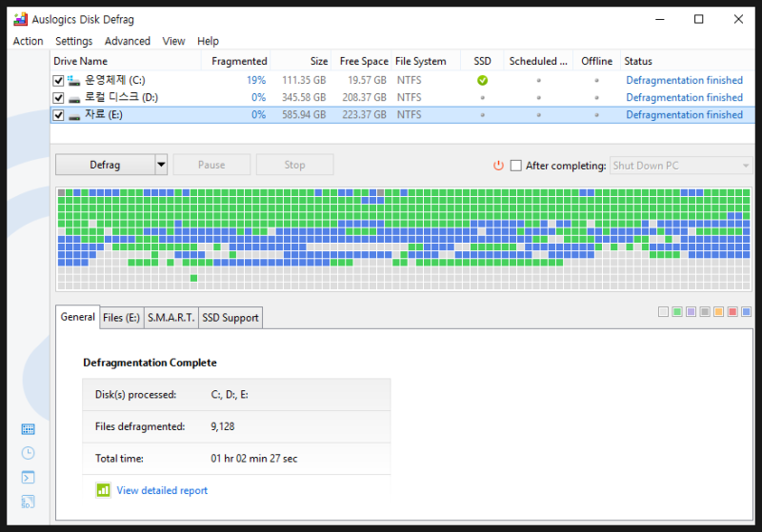Click the 01 hr 02 min 27 sec value
This screenshot has height=532, width=762.
click(254, 459)
